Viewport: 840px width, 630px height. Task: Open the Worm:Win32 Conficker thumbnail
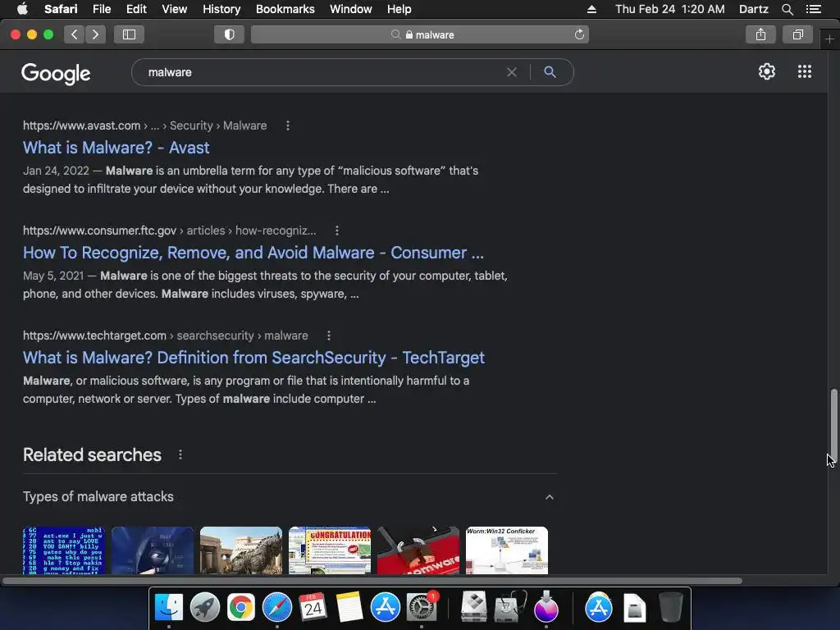coord(507,550)
